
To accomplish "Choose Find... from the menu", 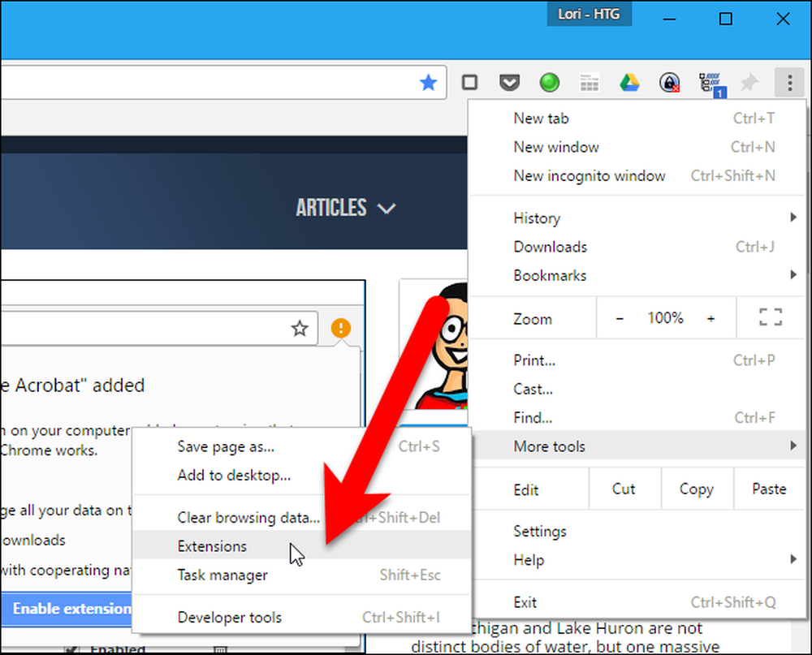I will [x=637, y=417].
